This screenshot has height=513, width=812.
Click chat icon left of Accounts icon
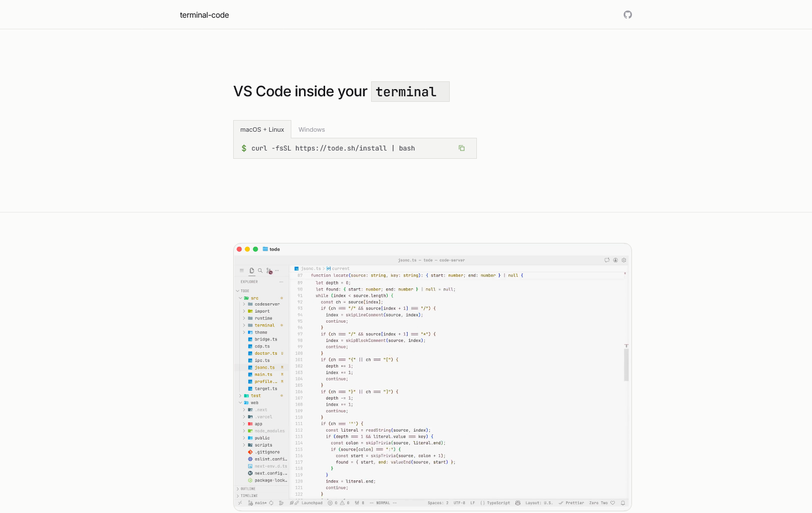[x=607, y=260]
